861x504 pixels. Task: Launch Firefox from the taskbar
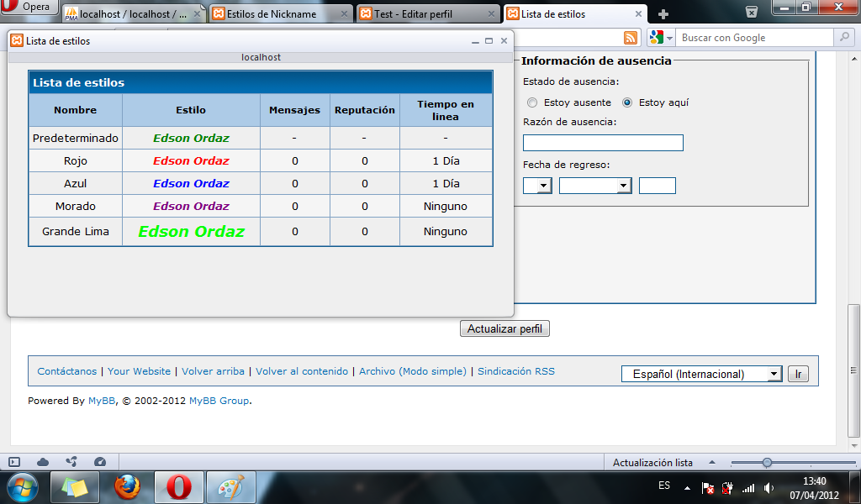coord(127,486)
